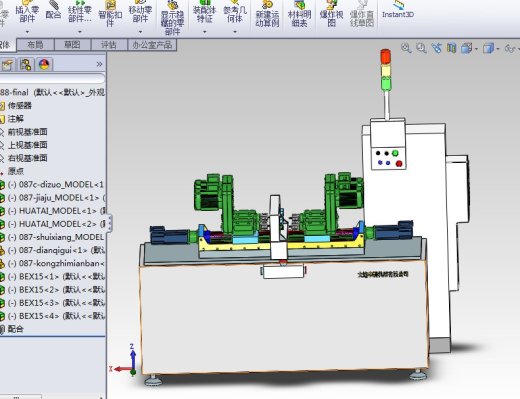520x399 pixels.
Task: Select the 88-final root assembly node
Action: pyautogui.click(x=52, y=92)
